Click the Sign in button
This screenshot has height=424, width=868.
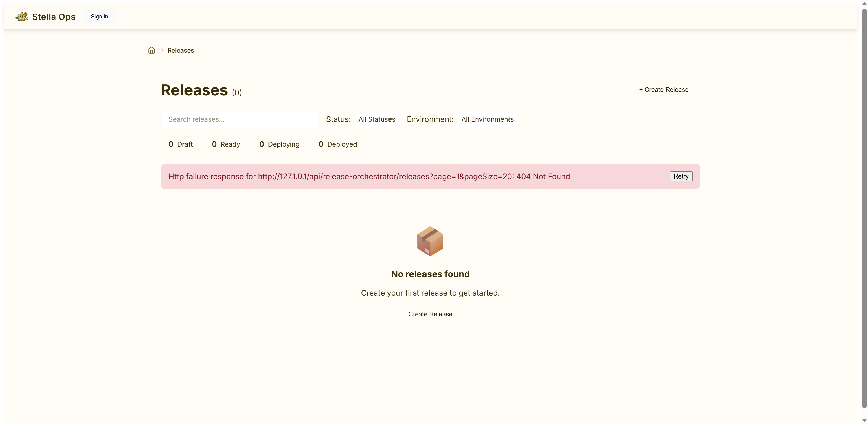coord(100,17)
